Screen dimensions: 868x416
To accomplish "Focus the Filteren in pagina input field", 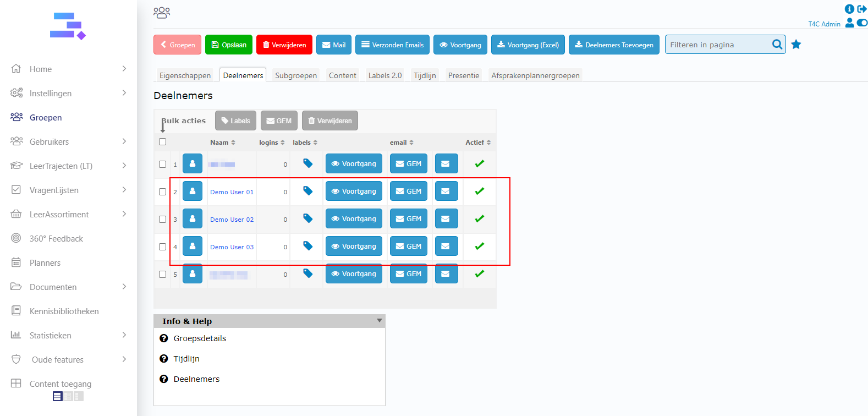I will pyautogui.click(x=718, y=45).
